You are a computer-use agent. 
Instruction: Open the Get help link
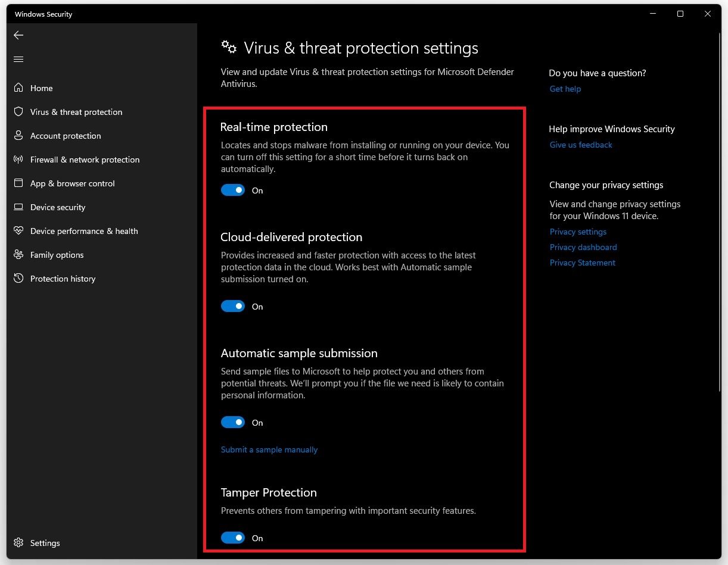565,89
